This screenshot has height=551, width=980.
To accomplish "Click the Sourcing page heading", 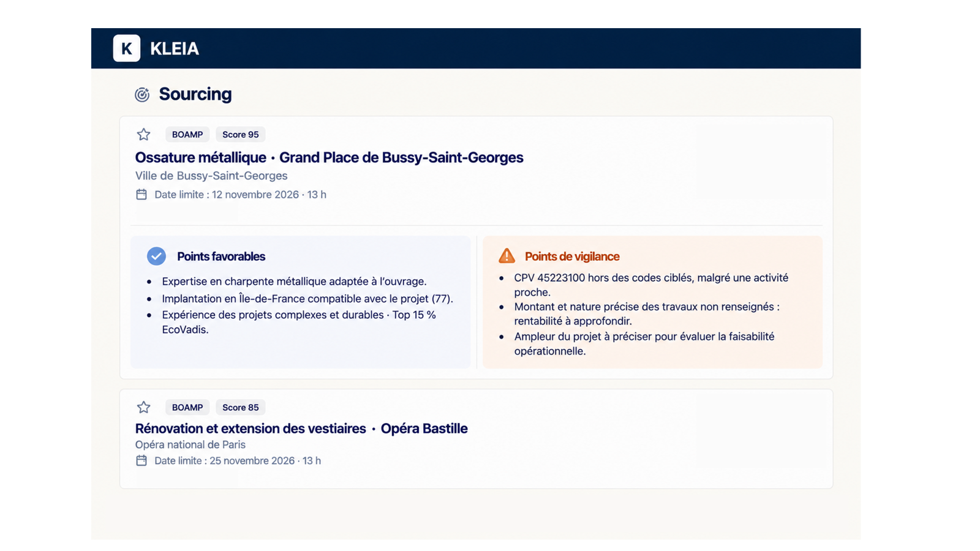I will tap(195, 94).
